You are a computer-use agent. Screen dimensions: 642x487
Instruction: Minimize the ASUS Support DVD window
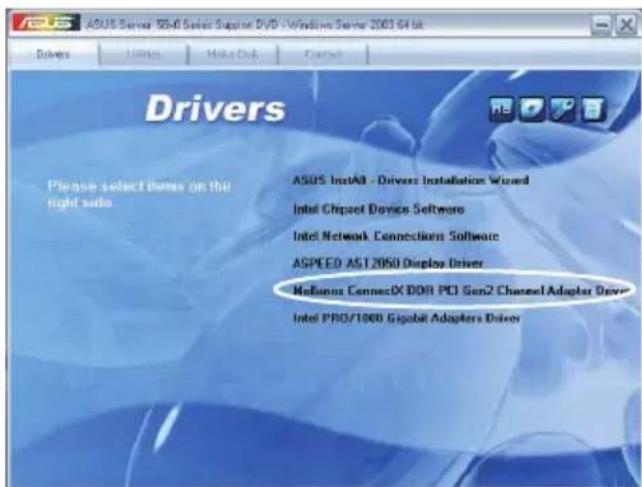pos(601,25)
